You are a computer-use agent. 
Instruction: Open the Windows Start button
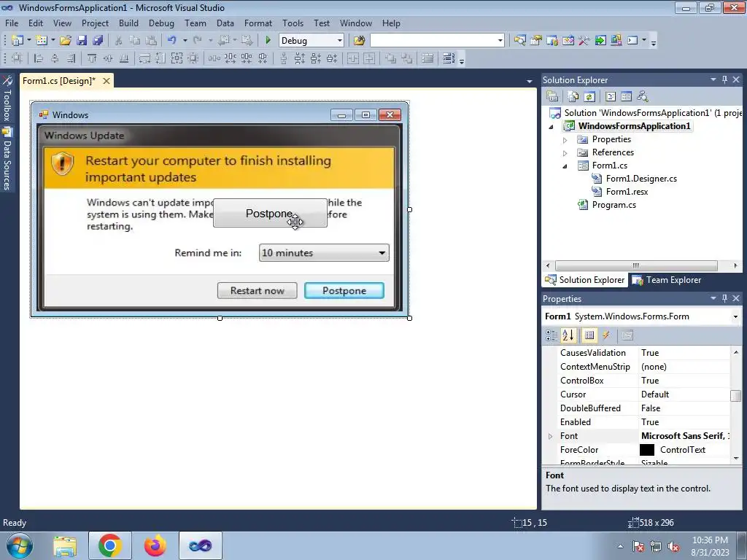tap(20, 545)
